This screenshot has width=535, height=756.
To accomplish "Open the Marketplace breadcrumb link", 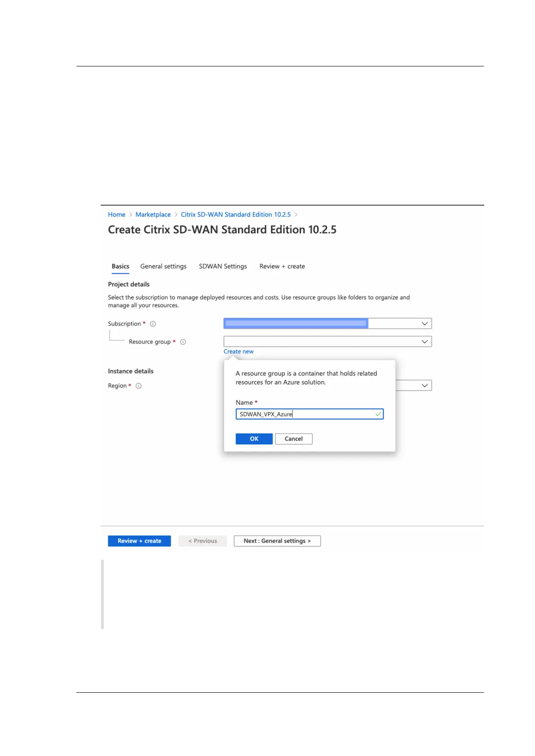I will (x=153, y=215).
